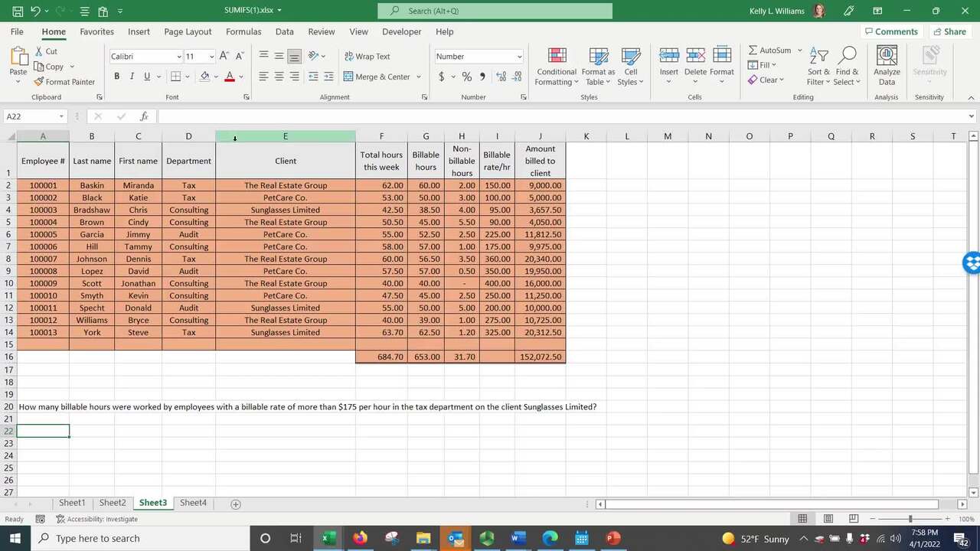Select column E header
Viewport: 980px width, 551px height.
pos(286,136)
